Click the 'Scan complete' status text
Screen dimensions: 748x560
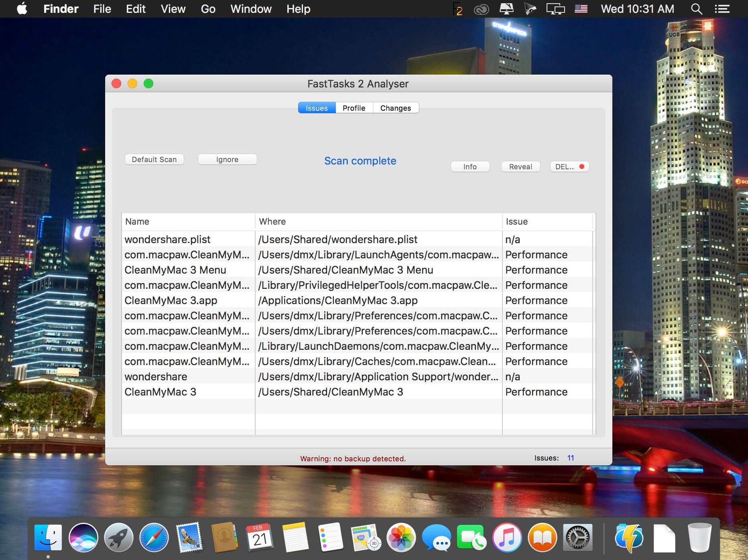pyautogui.click(x=360, y=160)
